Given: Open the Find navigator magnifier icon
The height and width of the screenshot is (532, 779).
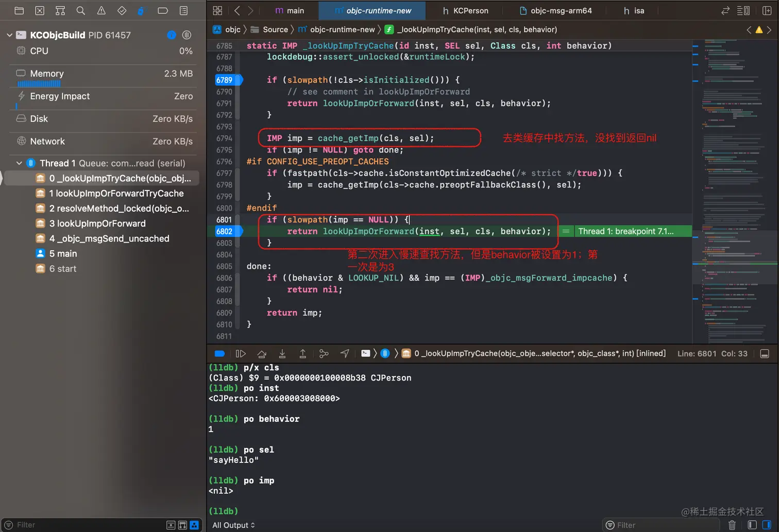Looking at the screenshot, I should [81, 10].
